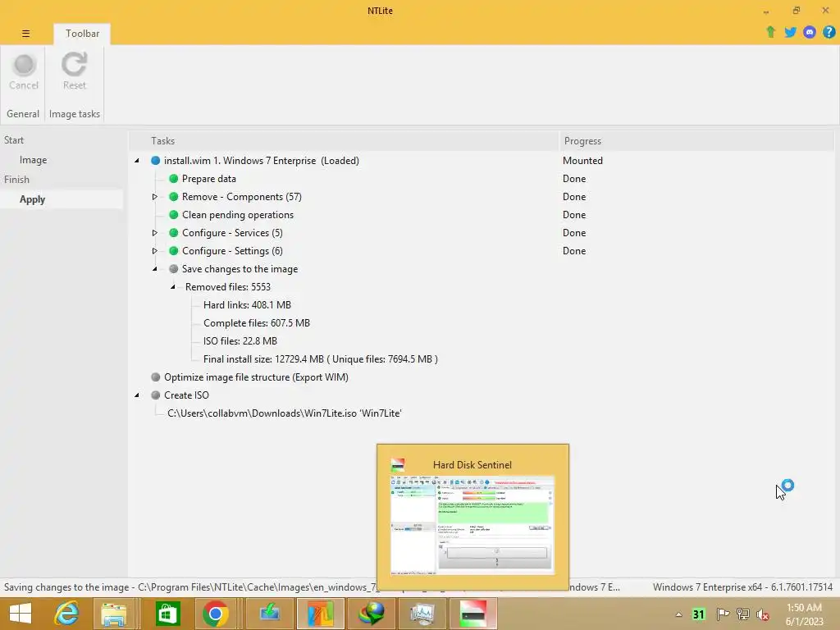Open the hamburger menu

pos(25,33)
